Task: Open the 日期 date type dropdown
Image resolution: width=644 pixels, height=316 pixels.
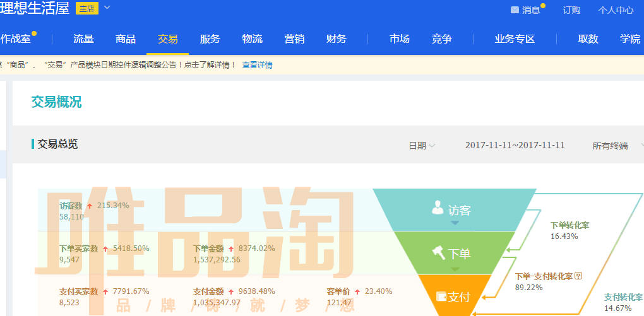Action: coord(422,146)
